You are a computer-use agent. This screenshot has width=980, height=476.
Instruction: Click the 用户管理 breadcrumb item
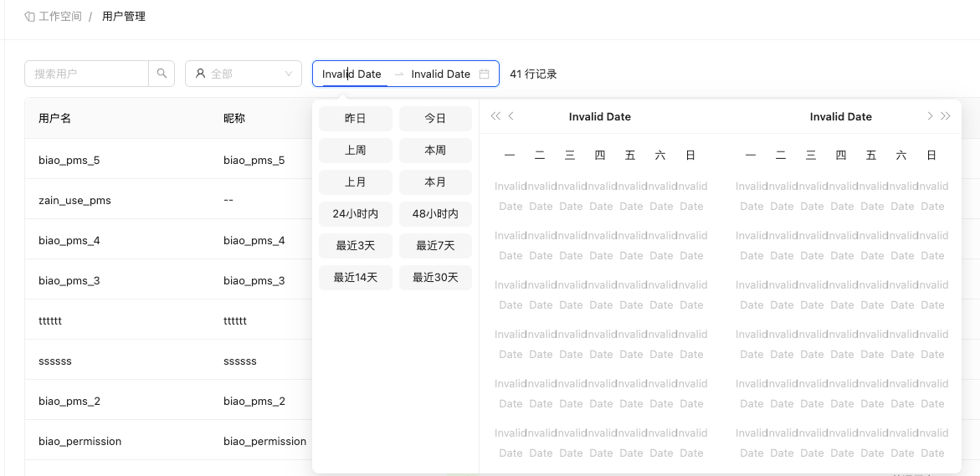(124, 17)
